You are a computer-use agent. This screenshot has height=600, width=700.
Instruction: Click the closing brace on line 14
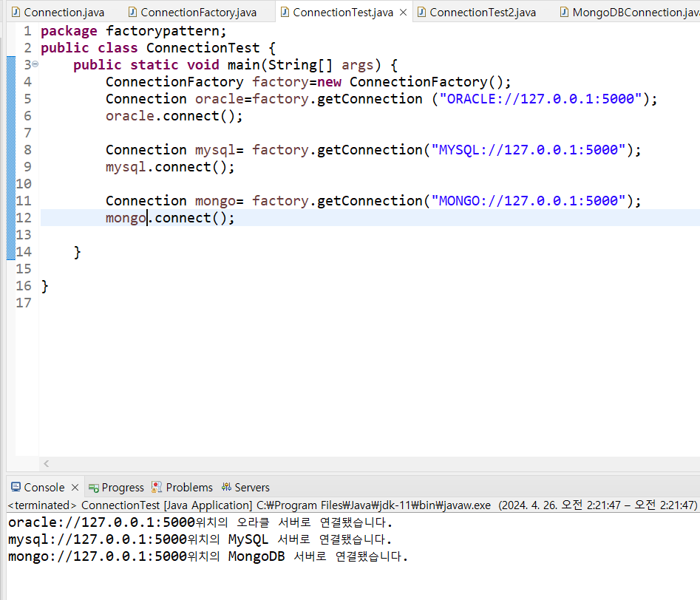pos(77,252)
